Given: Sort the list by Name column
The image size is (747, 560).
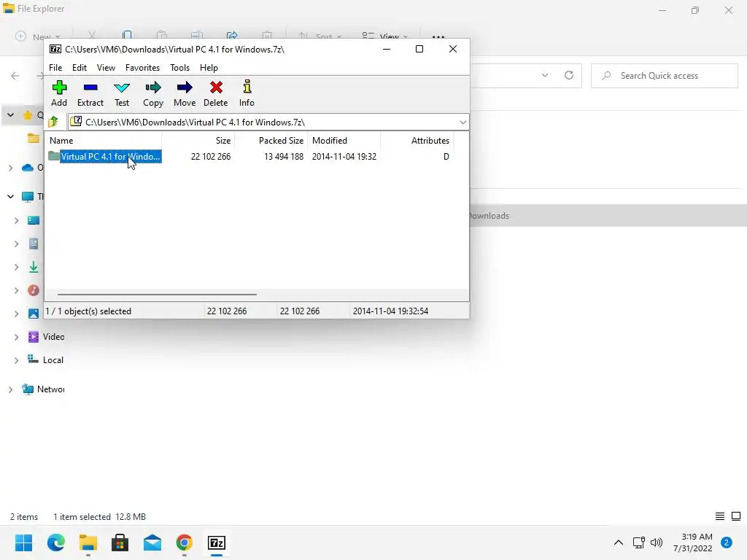Looking at the screenshot, I should pos(104,141).
